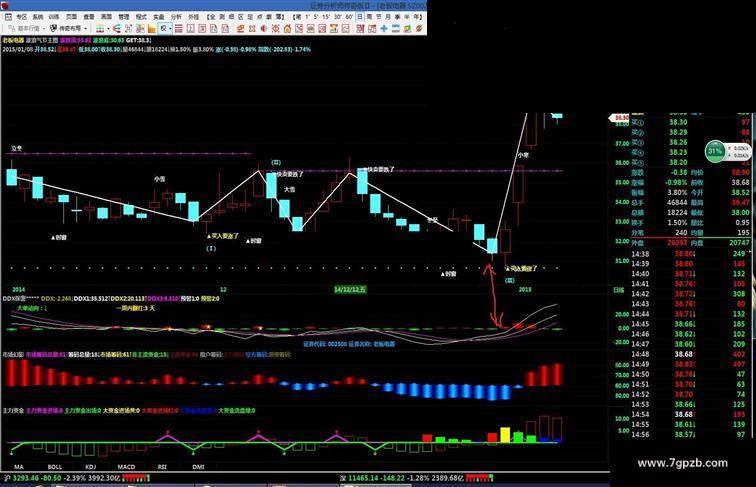Click the 一周内翻红:3 天 label
This screenshot has height=487, width=756.
click(135, 308)
